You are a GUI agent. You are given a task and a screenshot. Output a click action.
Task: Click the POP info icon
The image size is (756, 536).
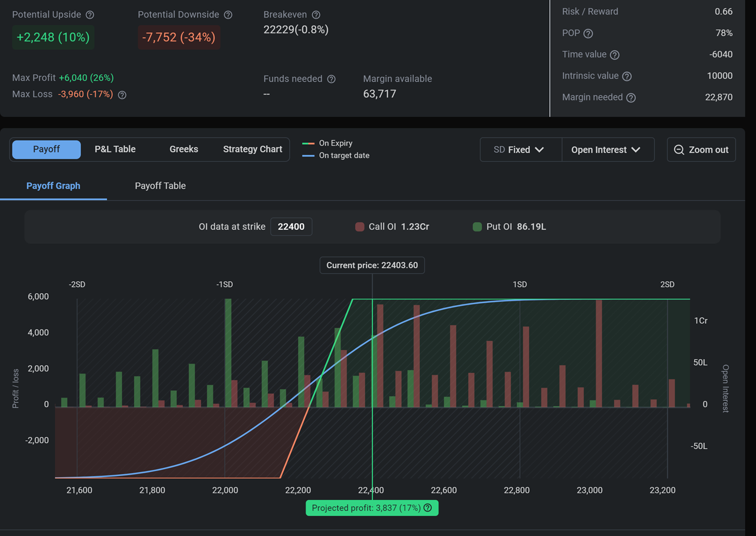pos(588,33)
